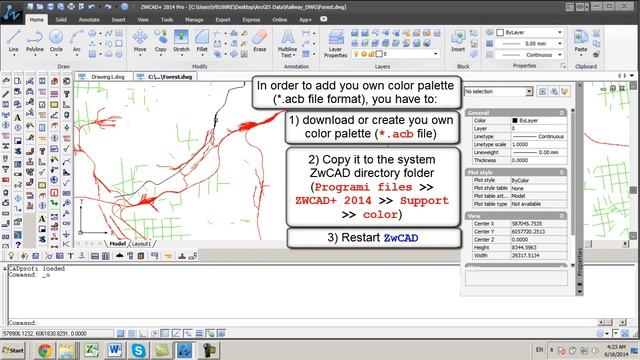
Task: Switch to Forest.dwg document tab
Action: click(x=166, y=76)
